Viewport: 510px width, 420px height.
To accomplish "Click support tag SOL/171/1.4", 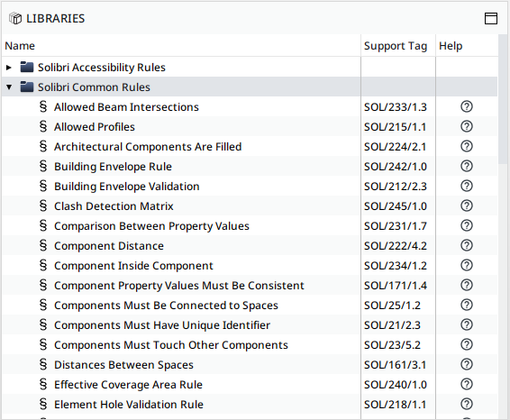I will tap(396, 286).
